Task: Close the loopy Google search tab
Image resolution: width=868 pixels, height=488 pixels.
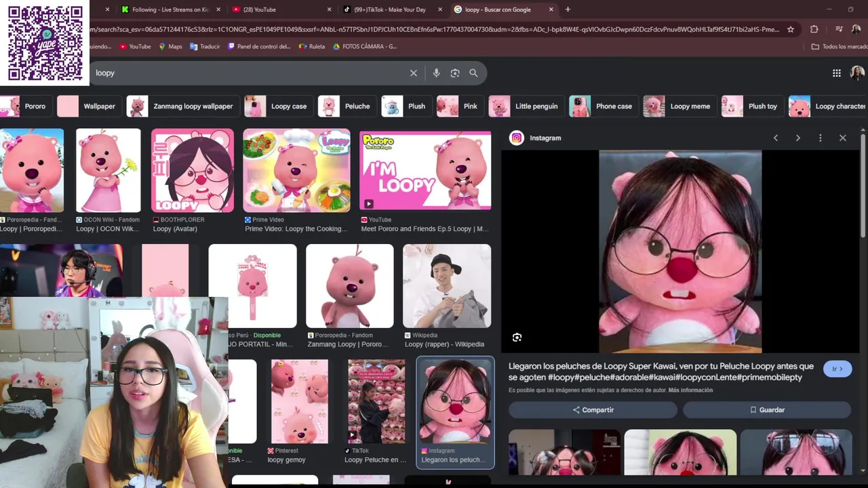Action: pos(551,9)
